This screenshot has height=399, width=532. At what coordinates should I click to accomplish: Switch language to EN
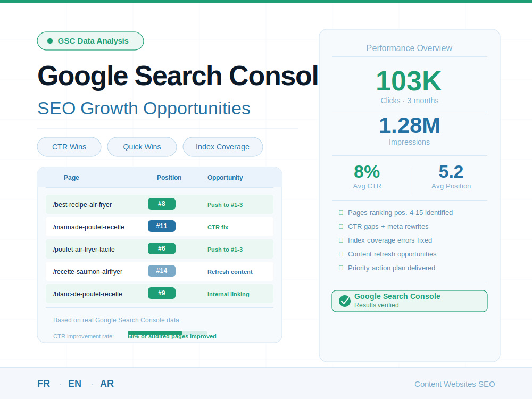74,384
